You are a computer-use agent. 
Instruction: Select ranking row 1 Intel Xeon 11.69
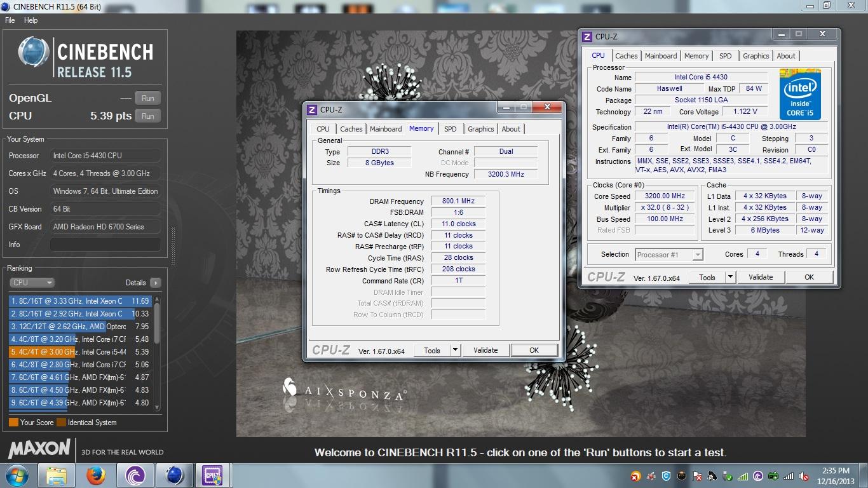pyautogui.click(x=80, y=301)
